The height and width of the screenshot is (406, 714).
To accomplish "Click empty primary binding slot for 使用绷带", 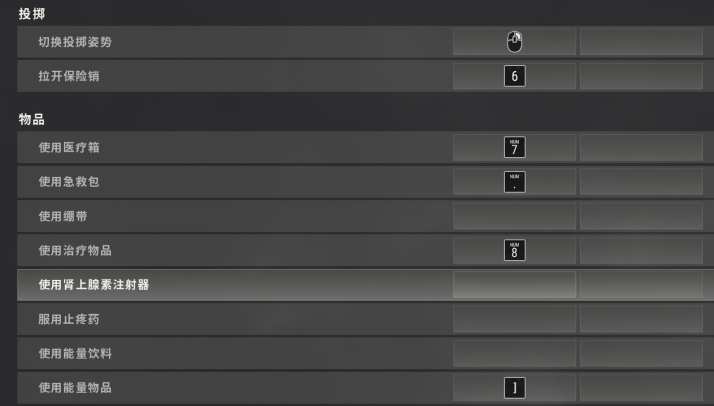I will click(x=515, y=216).
